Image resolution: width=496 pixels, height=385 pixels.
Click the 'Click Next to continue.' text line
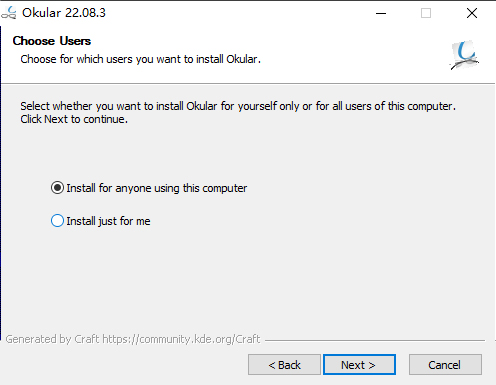pos(74,119)
